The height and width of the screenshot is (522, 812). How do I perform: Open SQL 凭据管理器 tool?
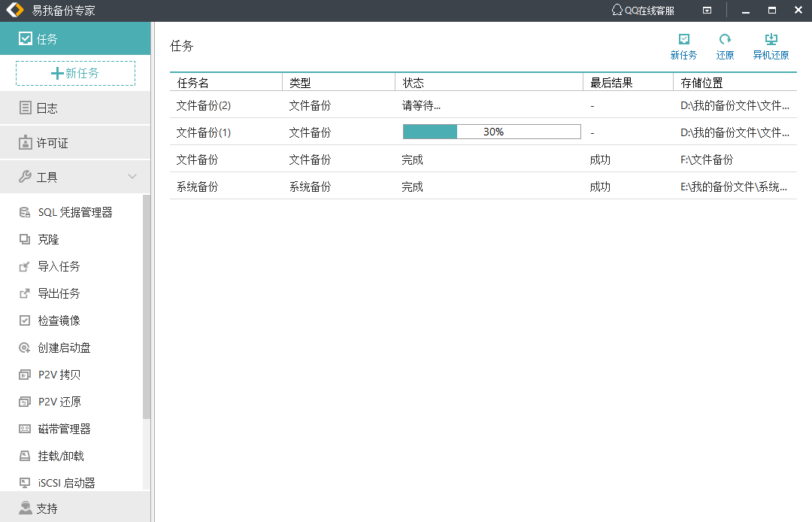pyautogui.click(x=74, y=212)
